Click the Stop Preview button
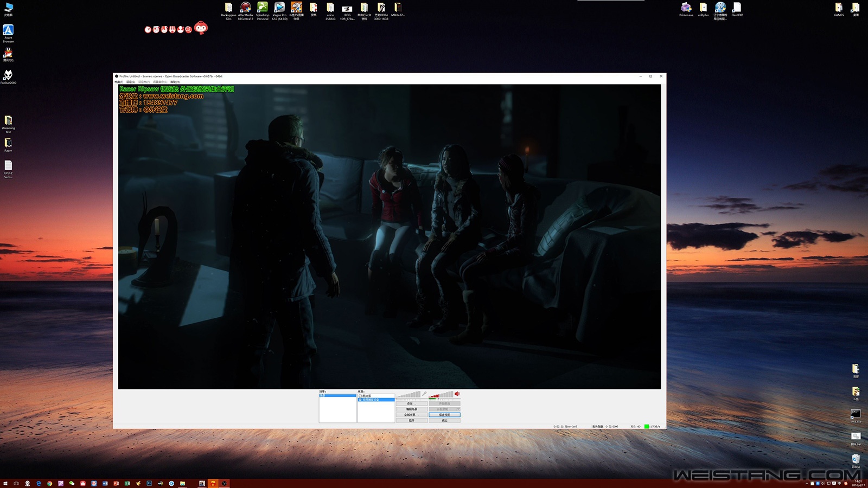868x488 pixels. (x=444, y=415)
